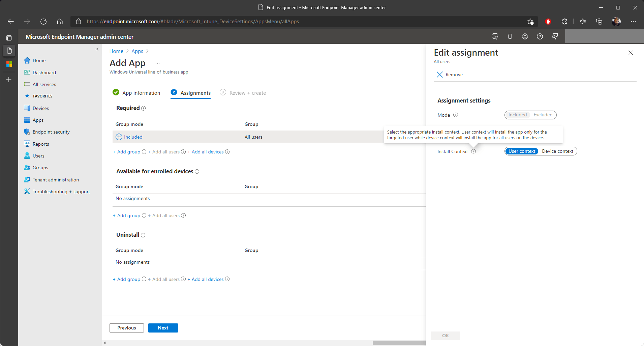This screenshot has height=346, width=644.
Task: Open Users in the sidebar
Action: click(x=38, y=156)
